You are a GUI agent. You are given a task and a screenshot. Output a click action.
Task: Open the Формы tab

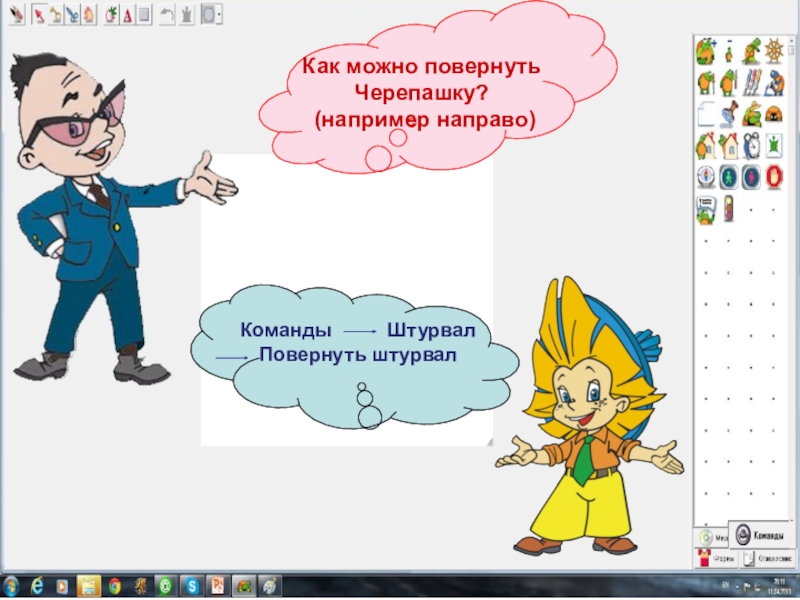(716, 559)
